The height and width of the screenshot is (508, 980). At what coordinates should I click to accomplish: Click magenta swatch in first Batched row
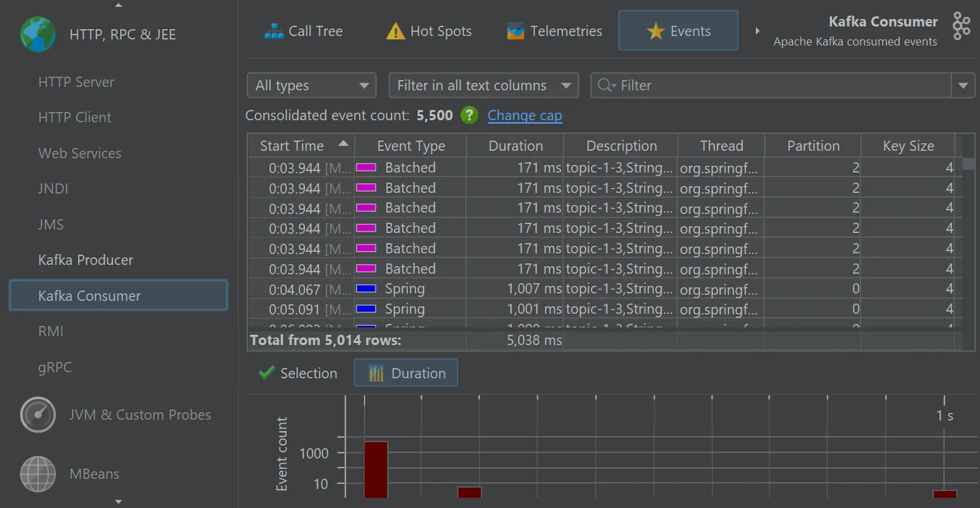click(x=366, y=167)
